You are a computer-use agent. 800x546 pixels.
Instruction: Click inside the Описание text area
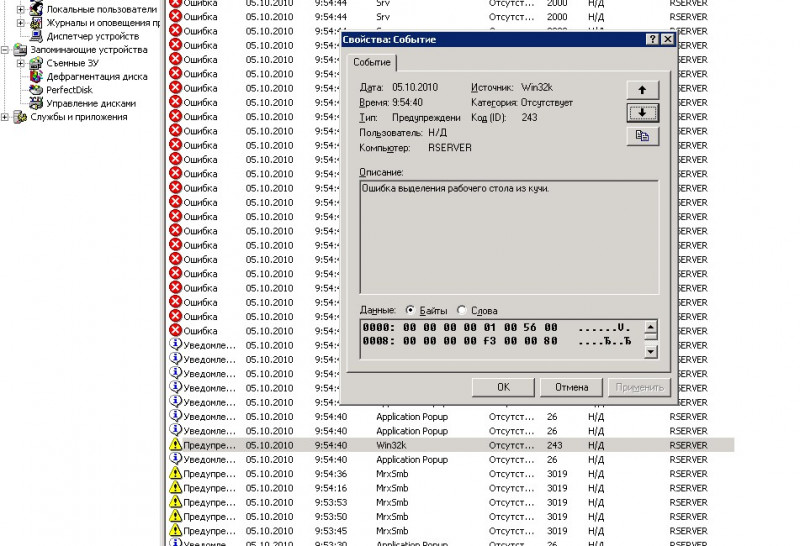[509, 237]
